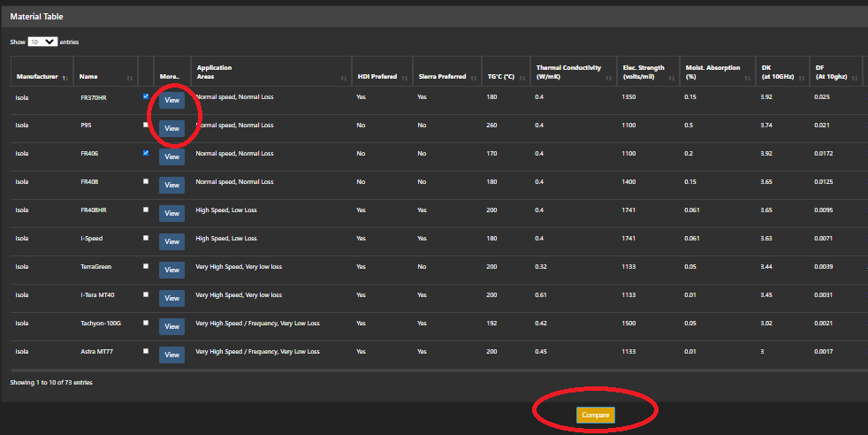868x435 pixels.
Task: Sort table by Name column
Action: pos(105,72)
